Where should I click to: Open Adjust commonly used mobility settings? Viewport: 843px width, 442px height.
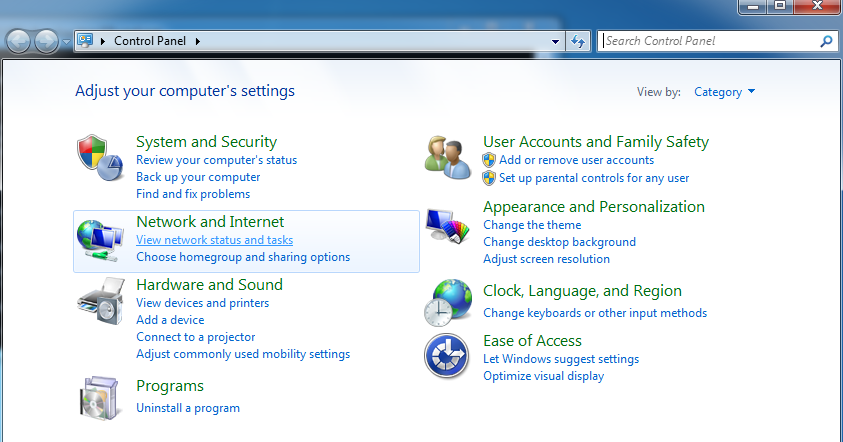pos(243,354)
